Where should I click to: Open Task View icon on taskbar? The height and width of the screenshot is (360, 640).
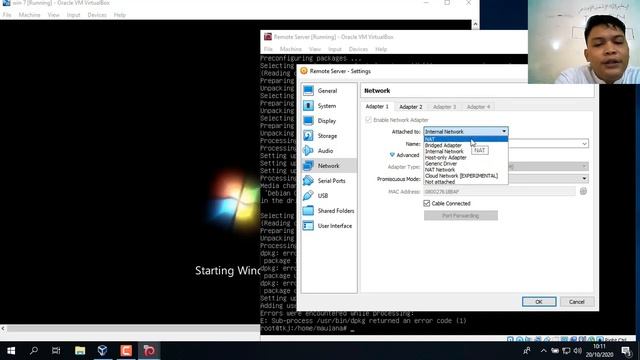(x=56, y=351)
